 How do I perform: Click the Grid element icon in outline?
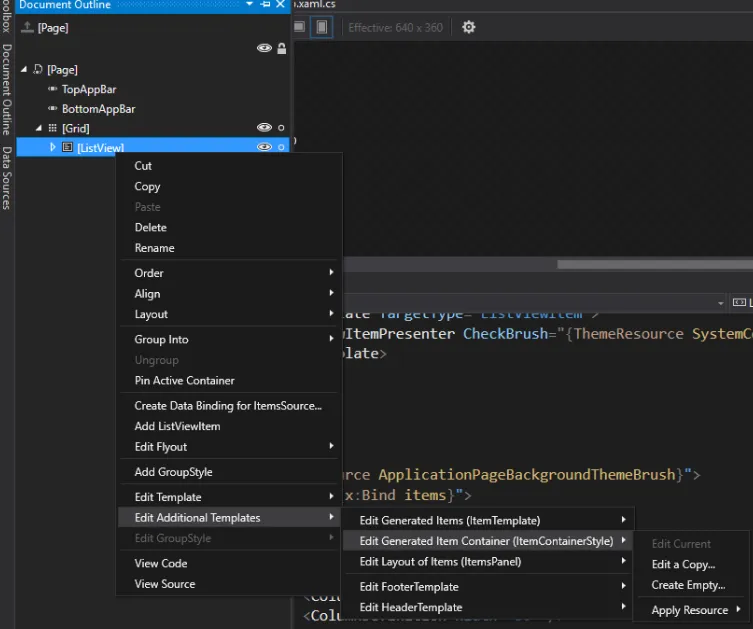pyautogui.click(x=52, y=128)
